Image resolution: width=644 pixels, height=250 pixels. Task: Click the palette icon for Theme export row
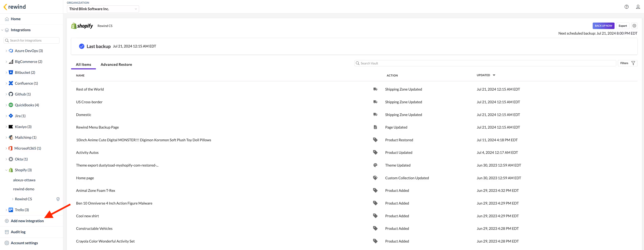click(x=375, y=165)
